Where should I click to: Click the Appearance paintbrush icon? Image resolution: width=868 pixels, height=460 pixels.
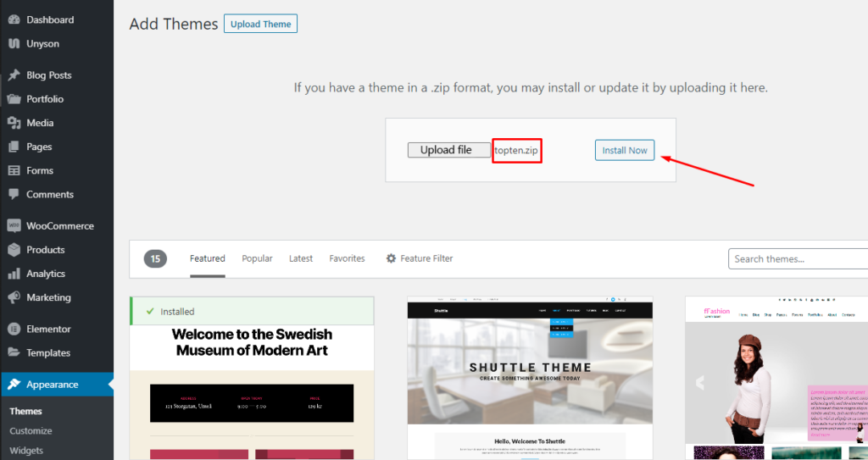click(x=14, y=384)
